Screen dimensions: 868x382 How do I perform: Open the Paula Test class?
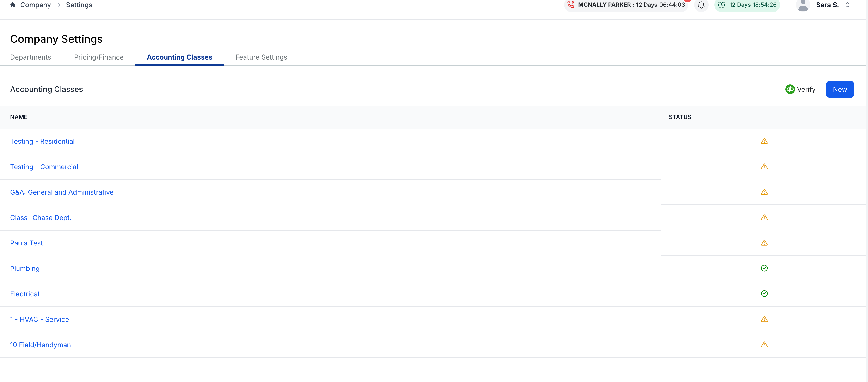coord(27,243)
